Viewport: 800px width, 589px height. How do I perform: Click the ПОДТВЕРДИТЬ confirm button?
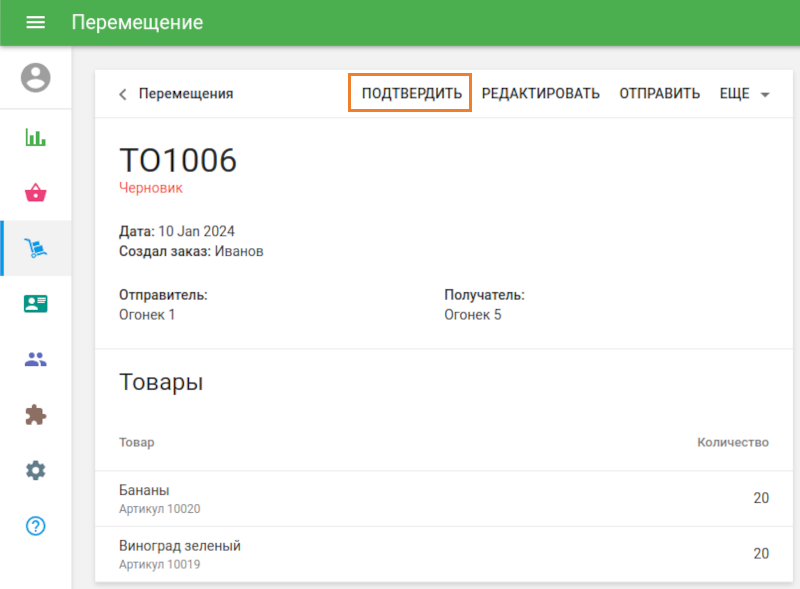point(409,92)
